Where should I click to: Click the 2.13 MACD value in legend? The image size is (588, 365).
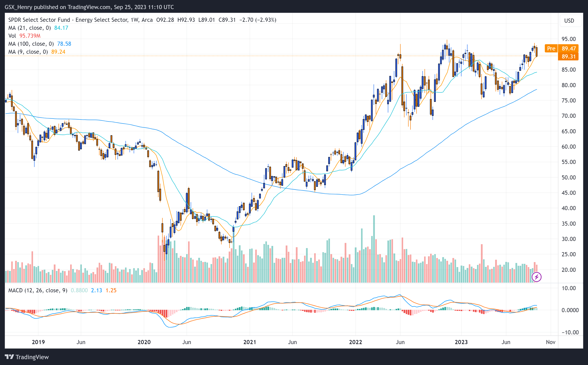pyautogui.click(x=96, y=290)
